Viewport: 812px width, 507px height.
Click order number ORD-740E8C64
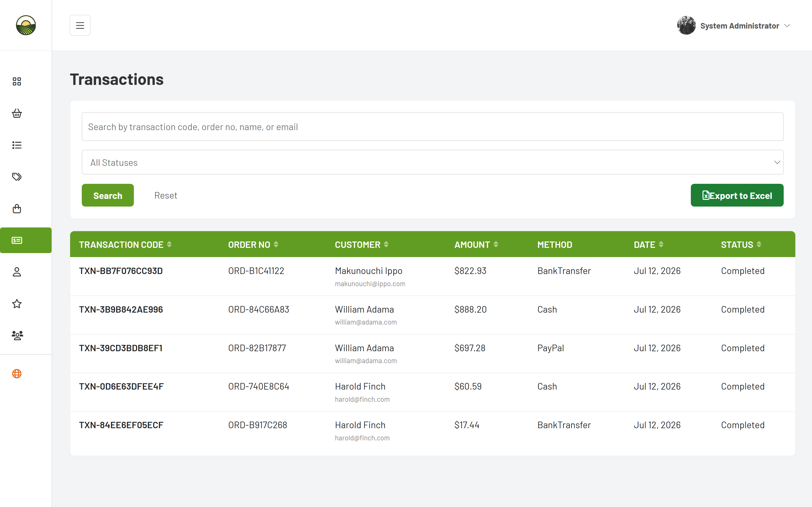pyautogui.click(x=258, y=387)
